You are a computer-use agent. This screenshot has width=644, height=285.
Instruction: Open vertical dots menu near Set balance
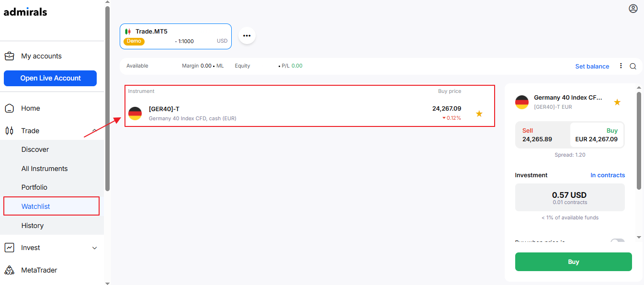pyautogui.click(x=621, y=66)
